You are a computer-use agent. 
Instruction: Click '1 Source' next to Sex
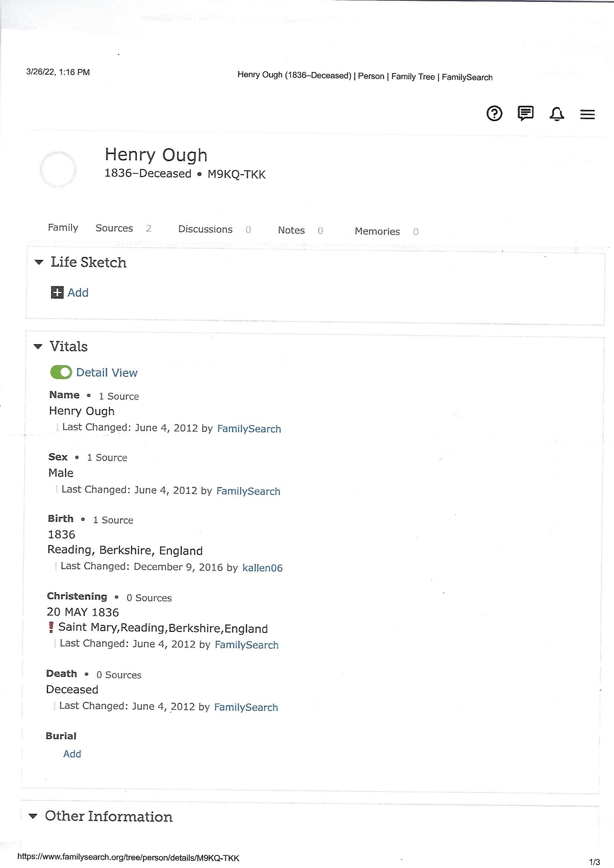pos(107,457)
